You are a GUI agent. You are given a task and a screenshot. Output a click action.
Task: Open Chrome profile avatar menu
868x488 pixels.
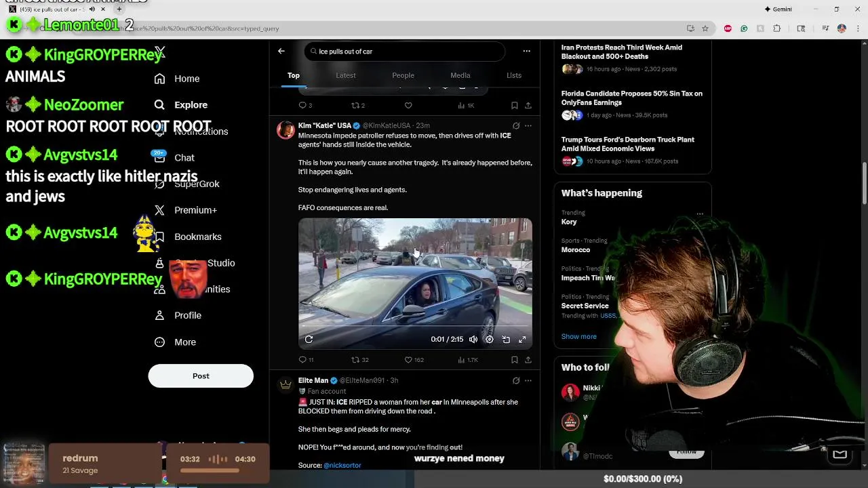[842, 28]
